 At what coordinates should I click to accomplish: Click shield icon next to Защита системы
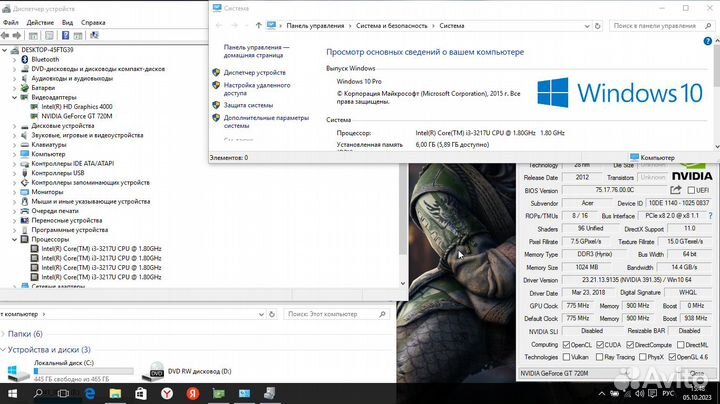coord(216,105)
